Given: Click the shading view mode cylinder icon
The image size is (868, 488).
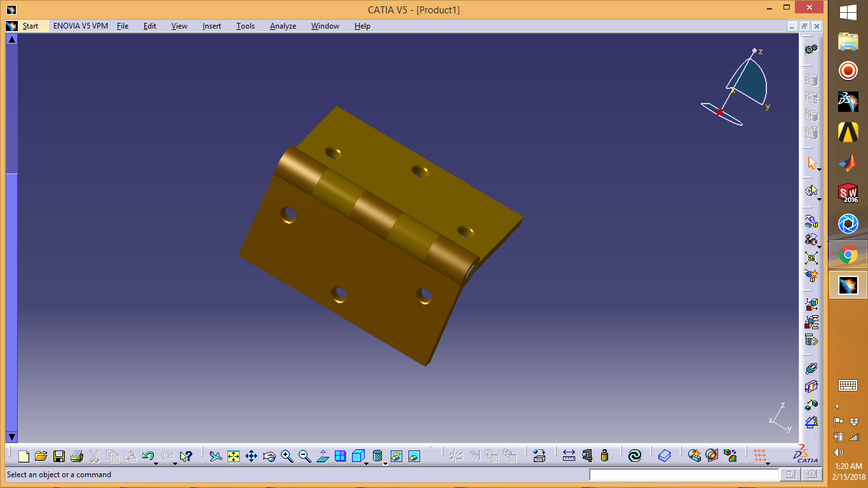Looking at the screenshot, I should tap(377, 456).
